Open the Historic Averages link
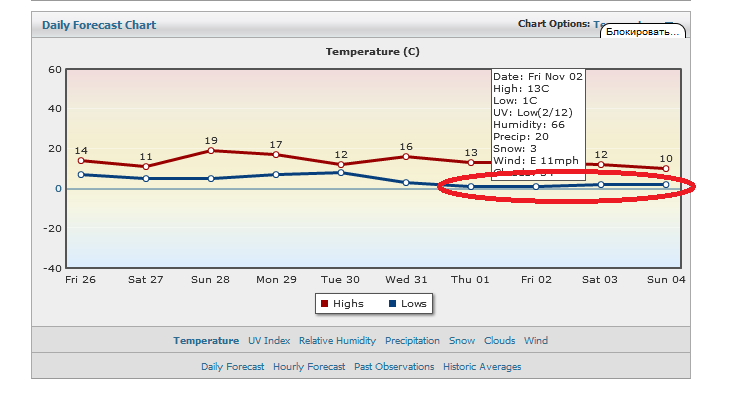Viewport: 731px width, 400px height. click(482, 367)
